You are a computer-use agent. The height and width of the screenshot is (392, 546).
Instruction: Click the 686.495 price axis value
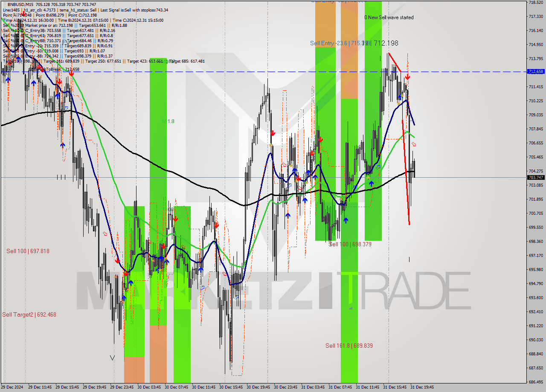(x=536, y=382)
